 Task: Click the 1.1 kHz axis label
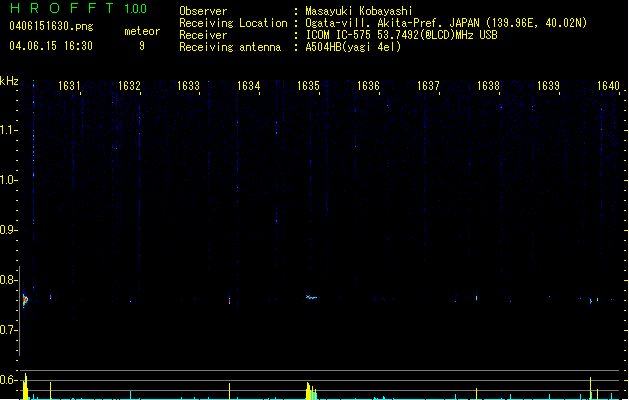[8, 130]
